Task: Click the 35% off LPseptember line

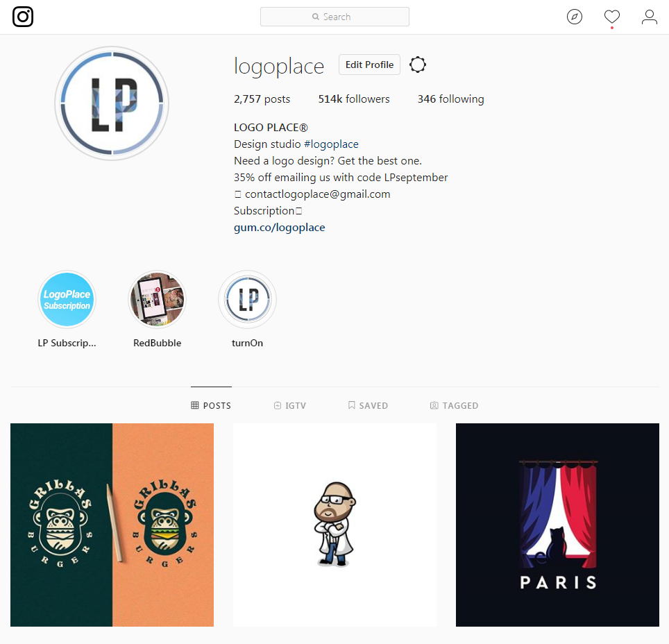Action: (341, 178)
